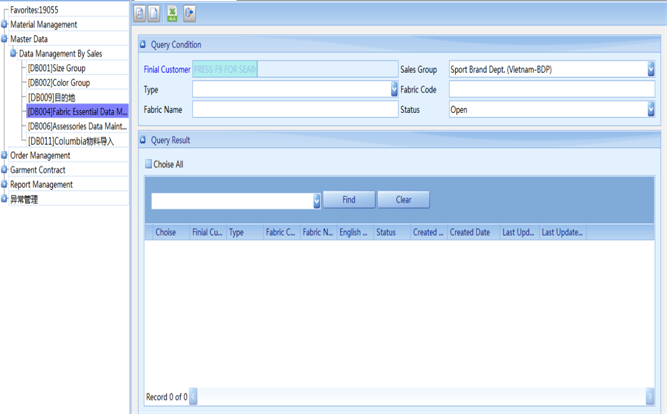667x414 pixels.
Task: Click the Excel export toolbar icon
Action: [172, 13]
